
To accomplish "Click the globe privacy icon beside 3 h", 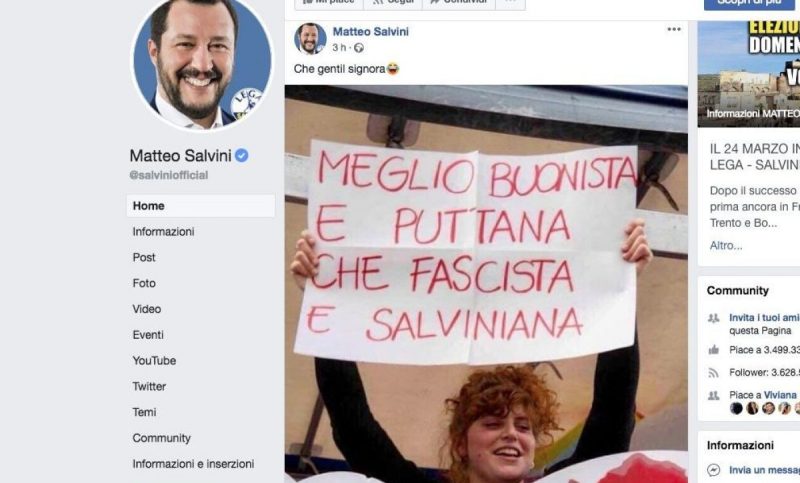I will click(x=359, y=48).
